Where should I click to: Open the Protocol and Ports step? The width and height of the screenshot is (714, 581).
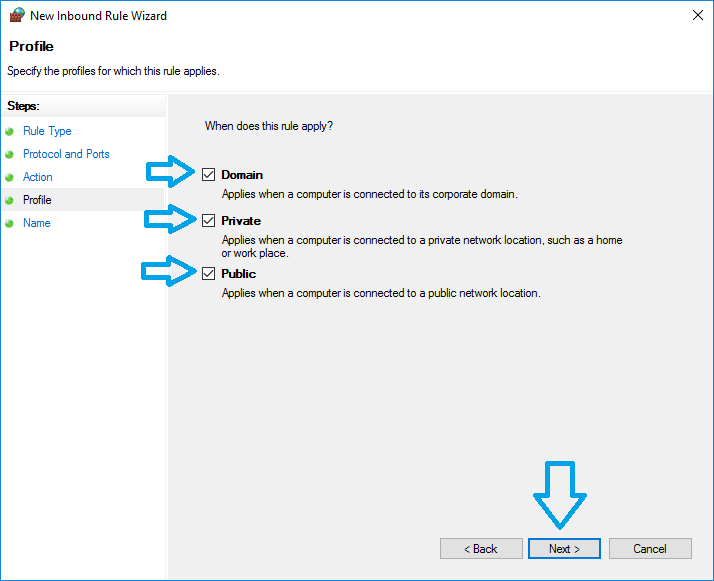click(66, 154)
